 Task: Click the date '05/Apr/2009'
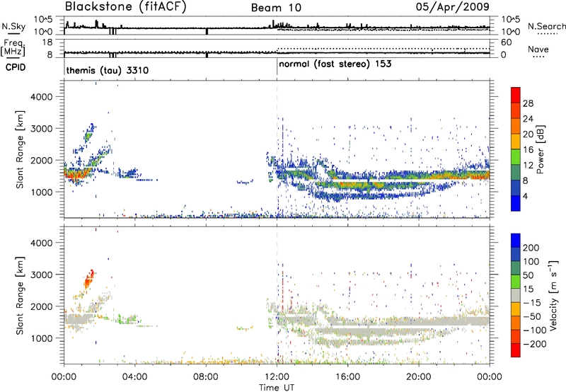[x=452, y=7]
